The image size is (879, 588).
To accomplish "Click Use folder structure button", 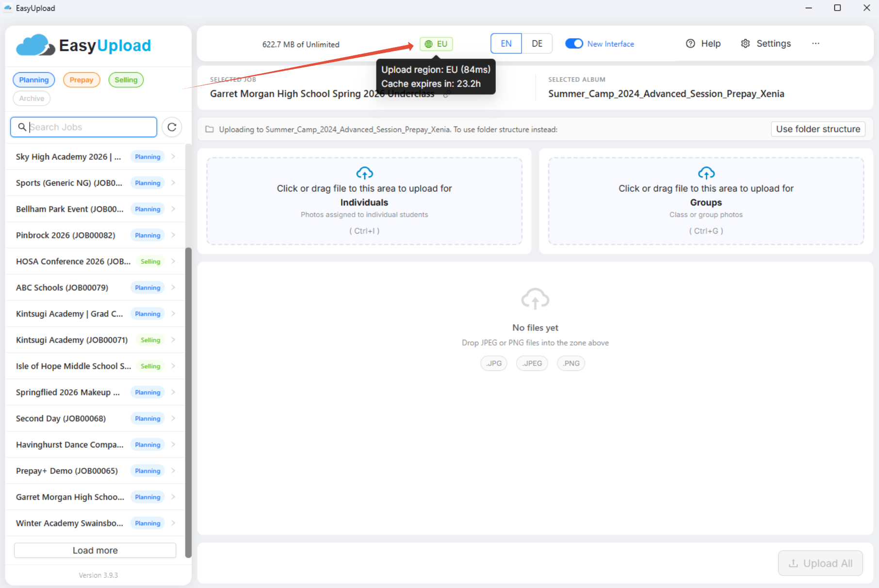I will pos(818,129).
